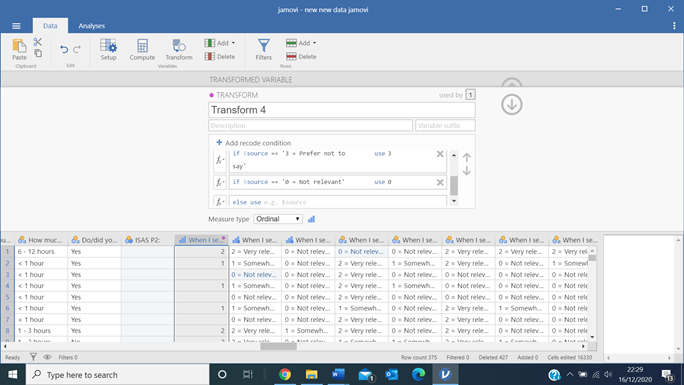The image size is (684, 385).
Task: Open the vertical dots options menu
Action: click(674, 26)
